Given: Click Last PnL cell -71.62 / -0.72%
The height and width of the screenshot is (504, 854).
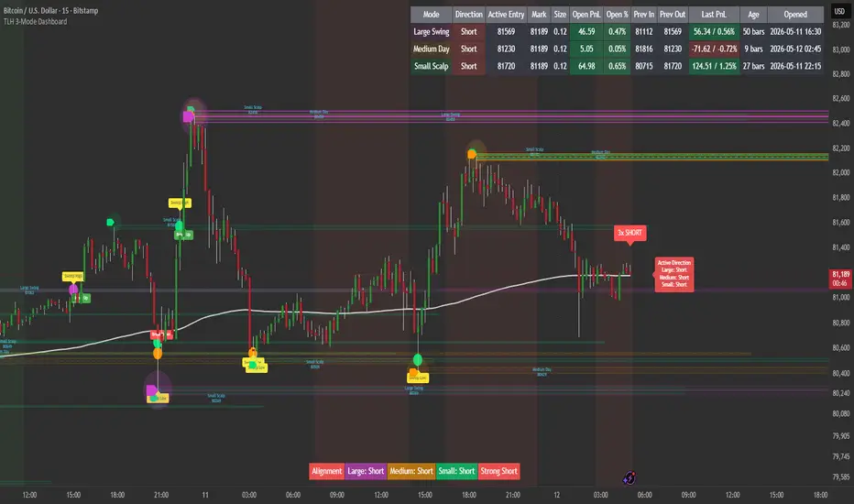Looking at the screenshot, I should tap(714, 49).
